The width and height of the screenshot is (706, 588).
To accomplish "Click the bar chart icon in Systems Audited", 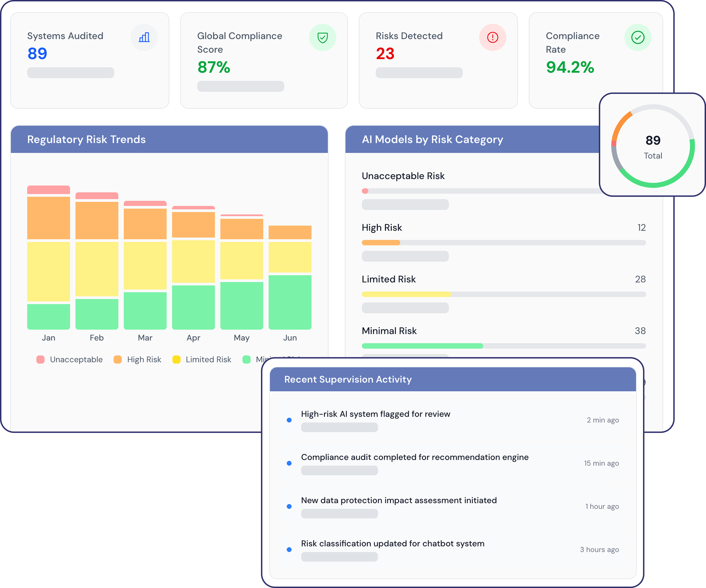I will pos(144,37).
